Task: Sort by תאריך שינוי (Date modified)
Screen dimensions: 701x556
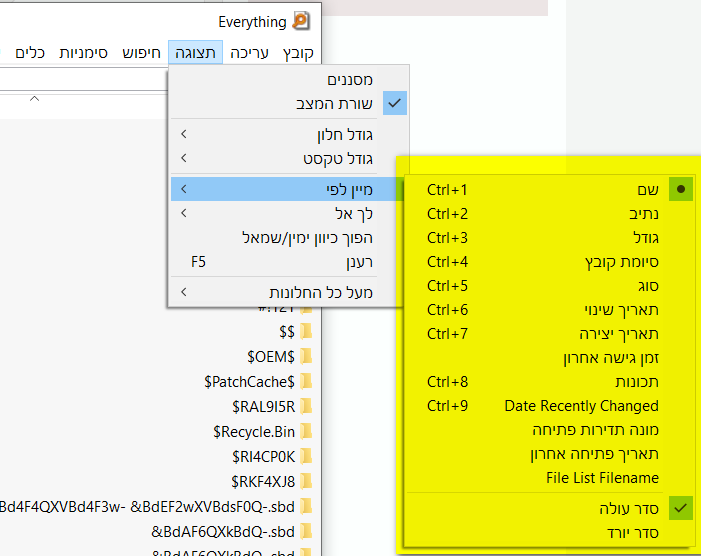Action: pos(549,310)
